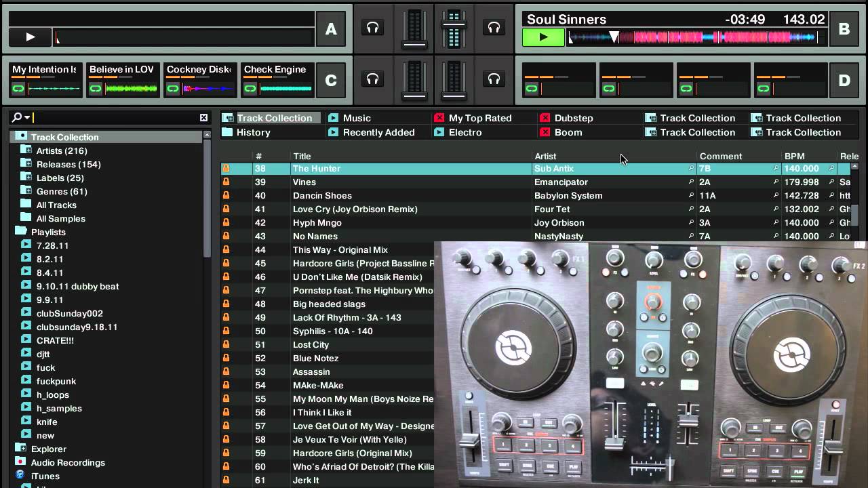This screenshot has height=488, width=868.
Task: Click the deck D letter button
Action: (x=844, y=81)
